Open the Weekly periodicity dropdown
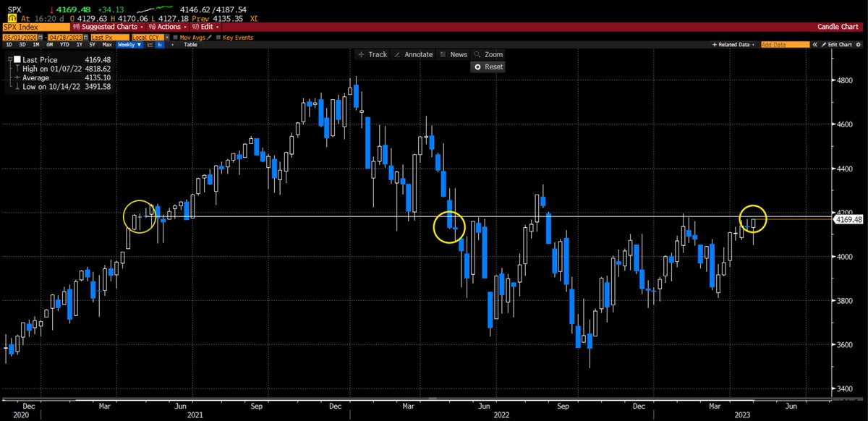 click(x=129, y=45)
